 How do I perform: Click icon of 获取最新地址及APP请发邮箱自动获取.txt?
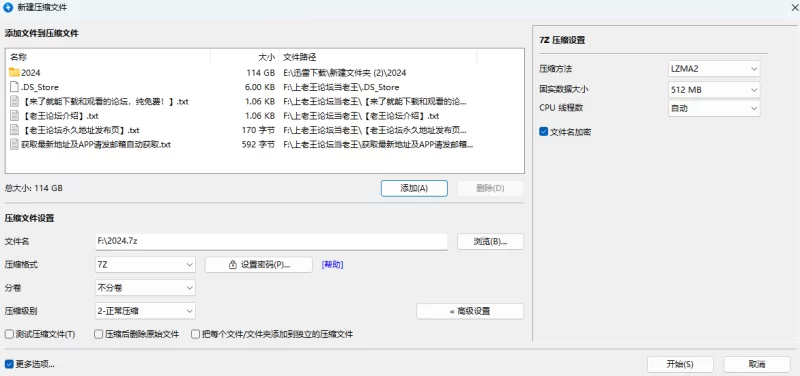pos(14,144)
